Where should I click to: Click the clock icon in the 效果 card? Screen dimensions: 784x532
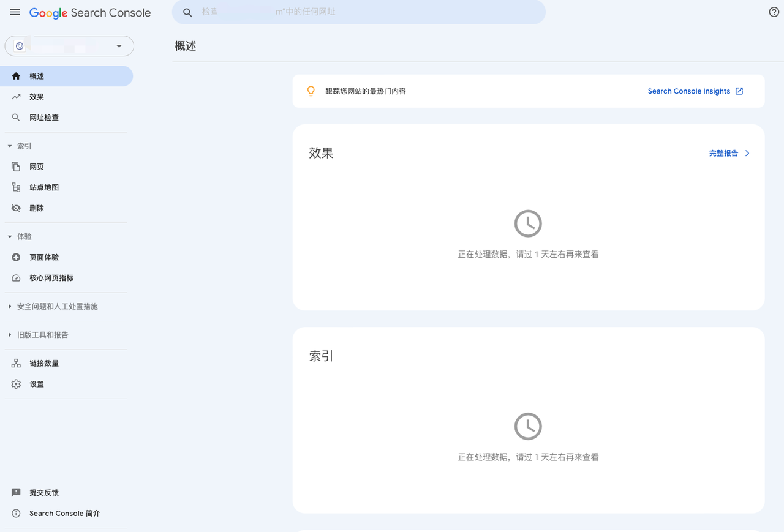tap(528, 223)
